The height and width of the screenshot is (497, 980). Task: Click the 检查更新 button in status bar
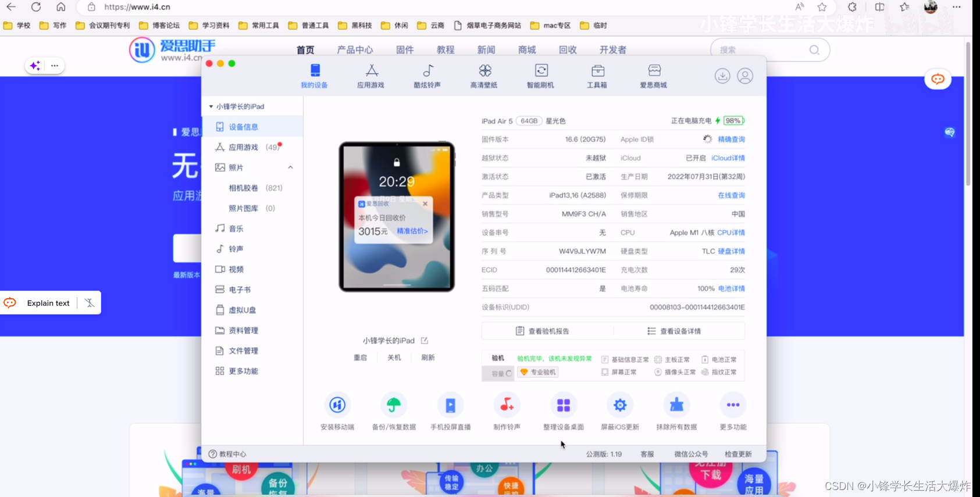[738, 454]
